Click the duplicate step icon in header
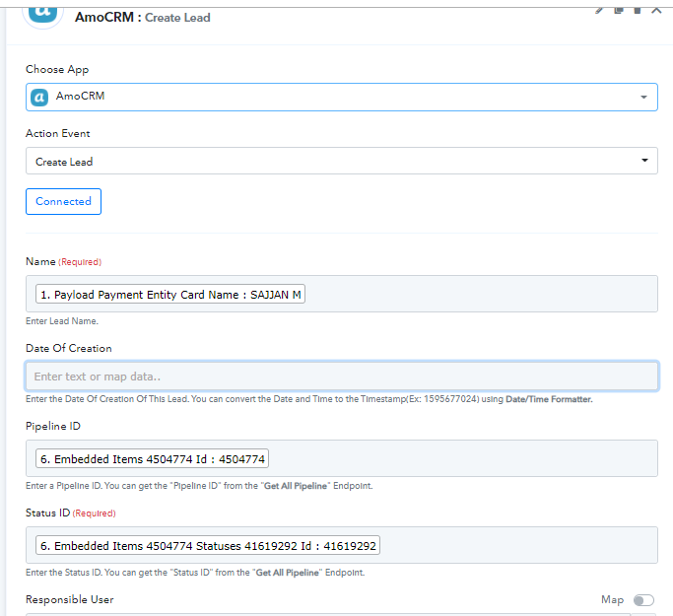Viewport: 673px width, 616px height. point(619,10)
